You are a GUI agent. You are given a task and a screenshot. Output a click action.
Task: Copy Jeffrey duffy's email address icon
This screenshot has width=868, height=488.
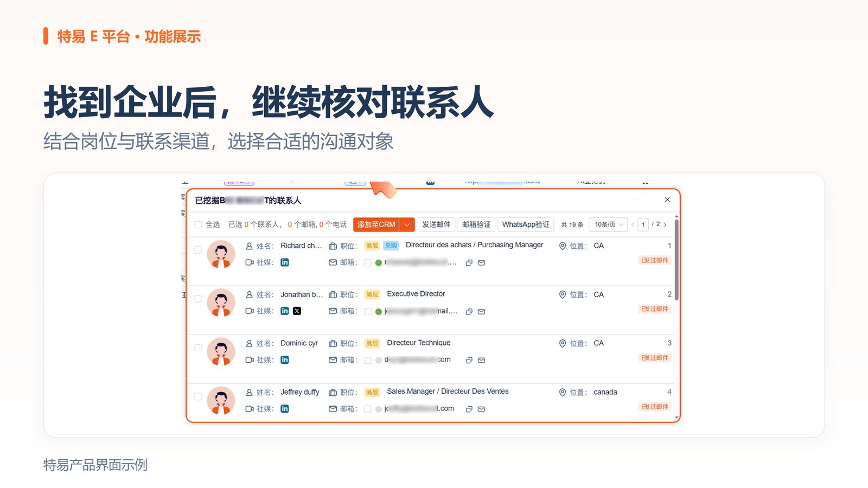[469, 409]
